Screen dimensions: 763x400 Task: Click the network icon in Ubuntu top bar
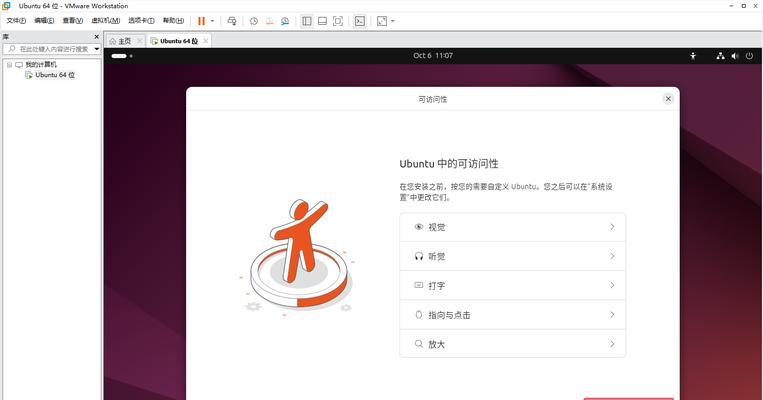pyautogui.click(x=720, y=56)
